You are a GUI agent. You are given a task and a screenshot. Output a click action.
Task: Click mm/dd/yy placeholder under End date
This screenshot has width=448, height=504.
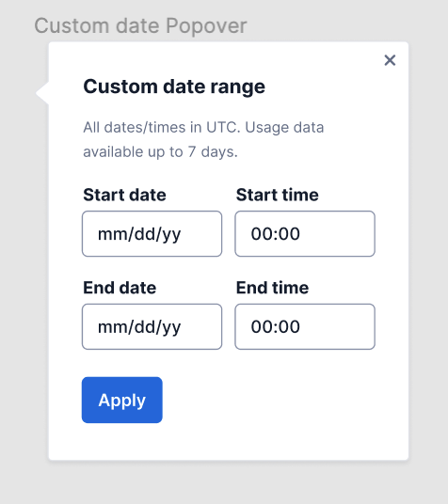pyautogui.click(x=139, y=327)
